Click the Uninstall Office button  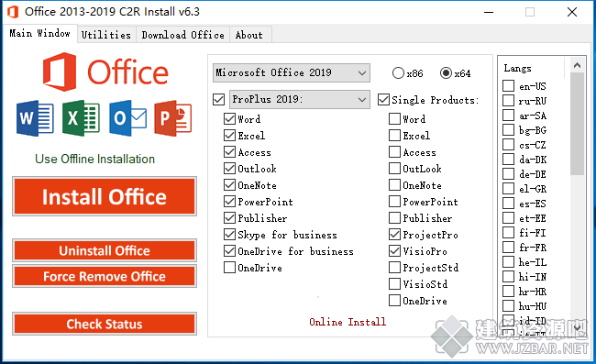(105, 250)
